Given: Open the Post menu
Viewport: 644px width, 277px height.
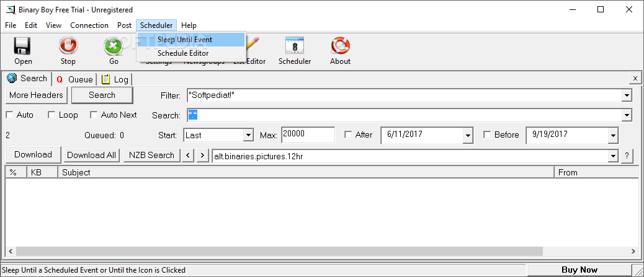Looking at the screenshot, I should pos(124,25).
